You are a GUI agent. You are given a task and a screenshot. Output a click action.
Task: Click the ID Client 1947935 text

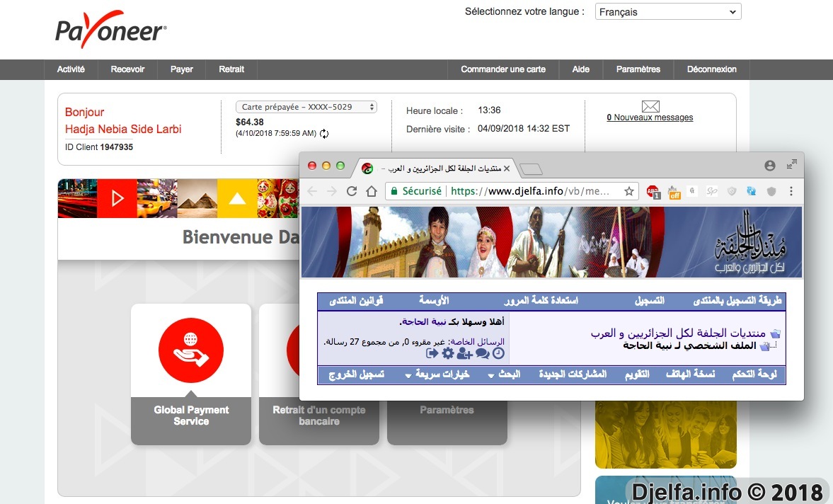click(99, 147)
